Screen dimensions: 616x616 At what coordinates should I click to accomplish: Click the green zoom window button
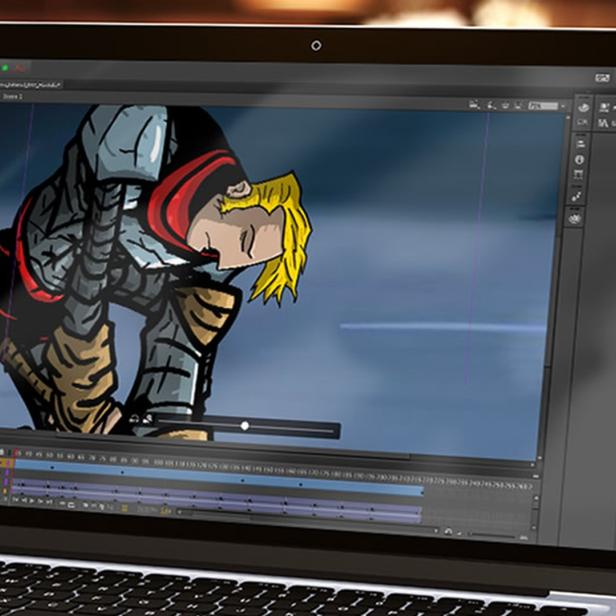coord(5,68)
